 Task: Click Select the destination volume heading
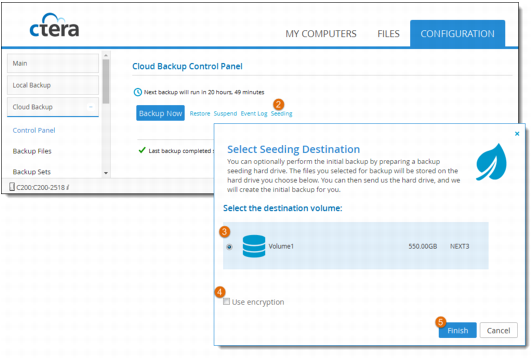tap(283, 208)
